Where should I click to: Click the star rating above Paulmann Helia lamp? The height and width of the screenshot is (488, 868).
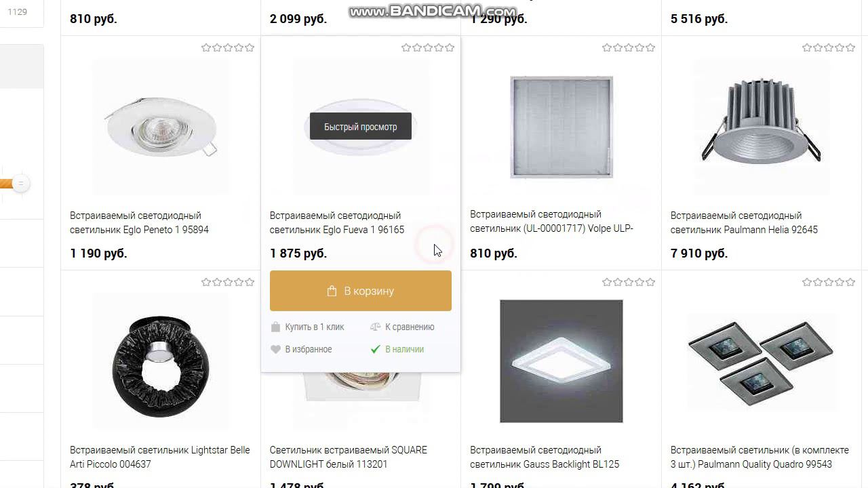point(829,47)
